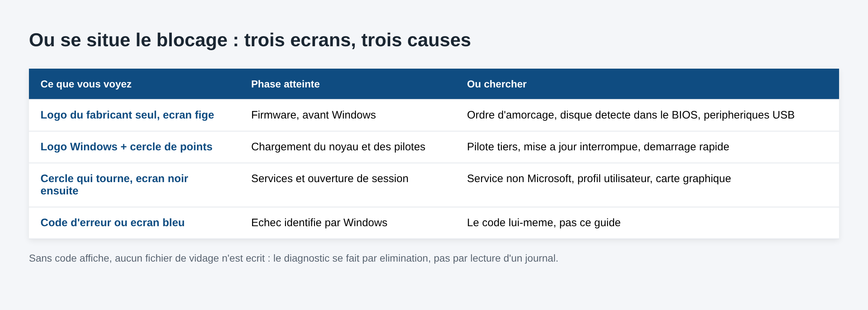
Task: Click the 'Pilote tiers, mise a jour interrompue' cell
Action: (x=598, y=147)
